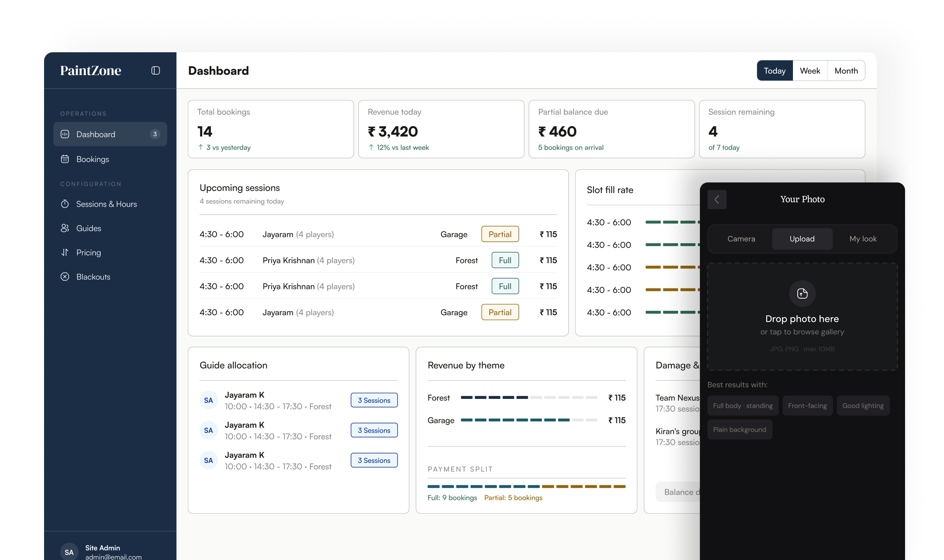The height and width of the screenshot is (560, 944).
Task: Click the Upcoming sessions heading
Action: click(x=240, y=188)
